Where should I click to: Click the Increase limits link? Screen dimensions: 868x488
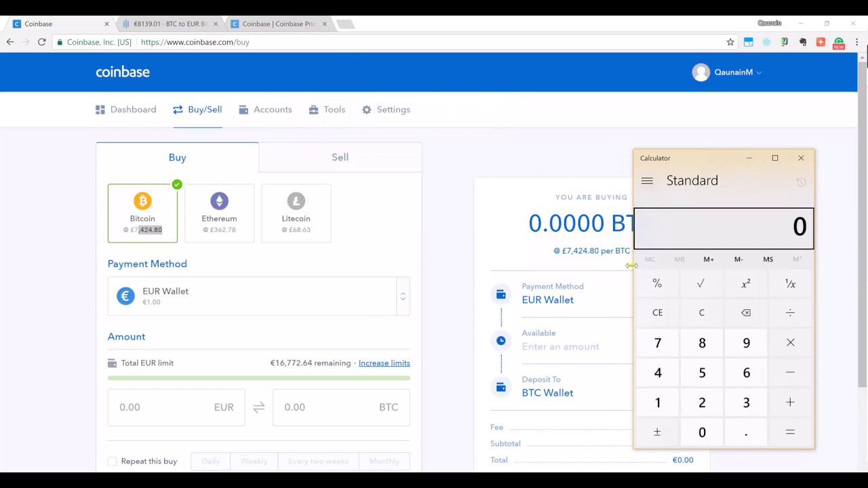coord(384,363)
